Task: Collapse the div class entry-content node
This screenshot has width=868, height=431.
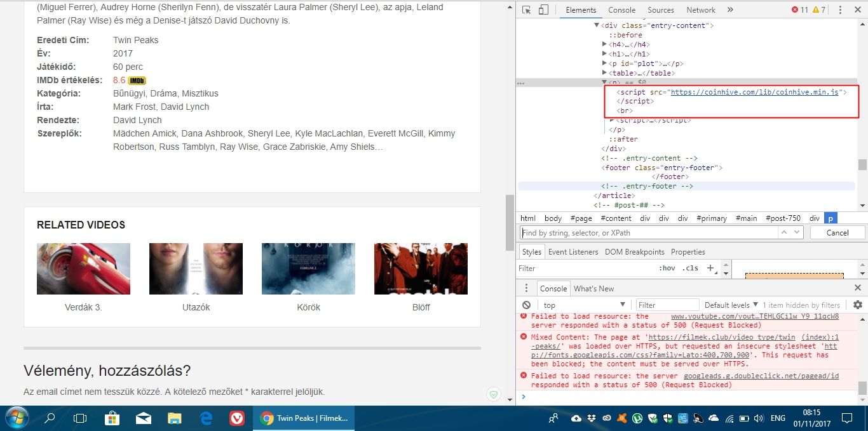Action: tap(597, 25)
